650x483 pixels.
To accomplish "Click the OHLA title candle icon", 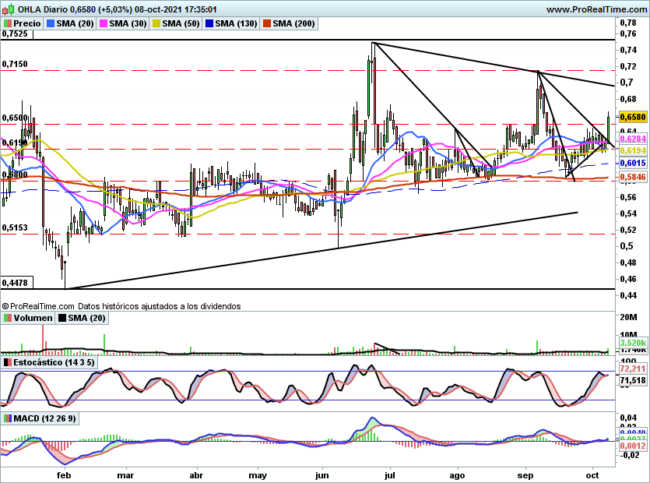I will [9, 9].
